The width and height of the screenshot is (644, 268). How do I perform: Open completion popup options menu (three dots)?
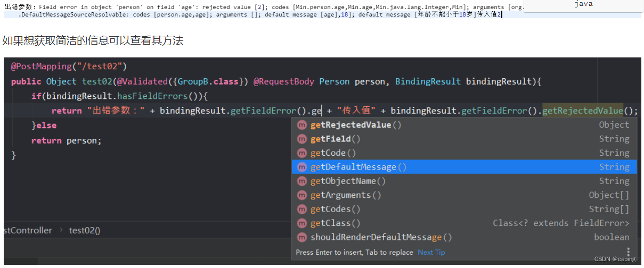pos(629,252)
